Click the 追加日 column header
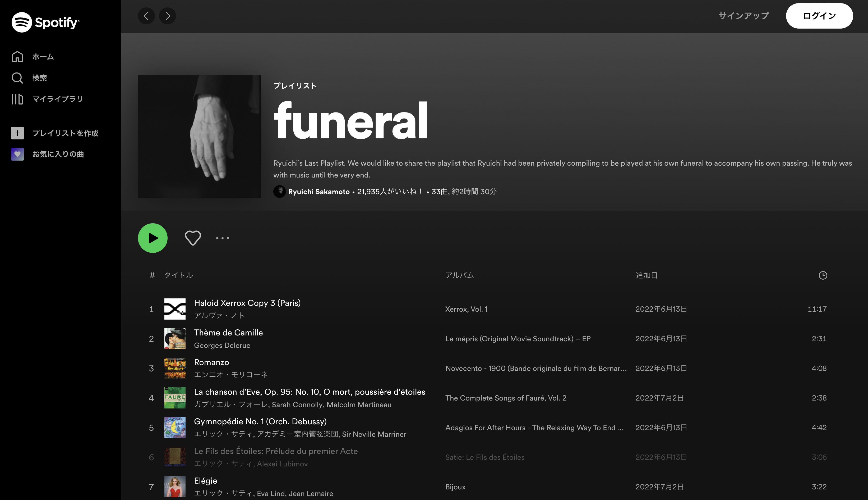The image size is (868, 500). pos(646,275)
